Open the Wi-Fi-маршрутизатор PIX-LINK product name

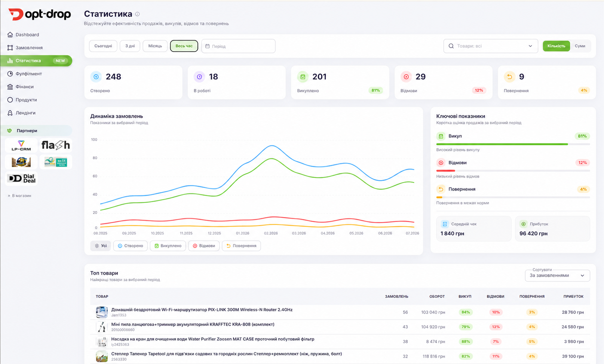[x=202, y=310]
